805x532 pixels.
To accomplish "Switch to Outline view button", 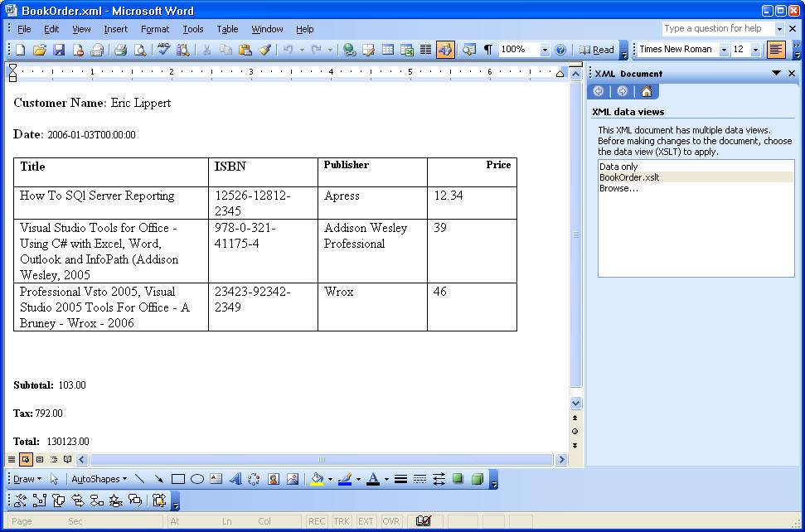I will click(x=53, y=459).
